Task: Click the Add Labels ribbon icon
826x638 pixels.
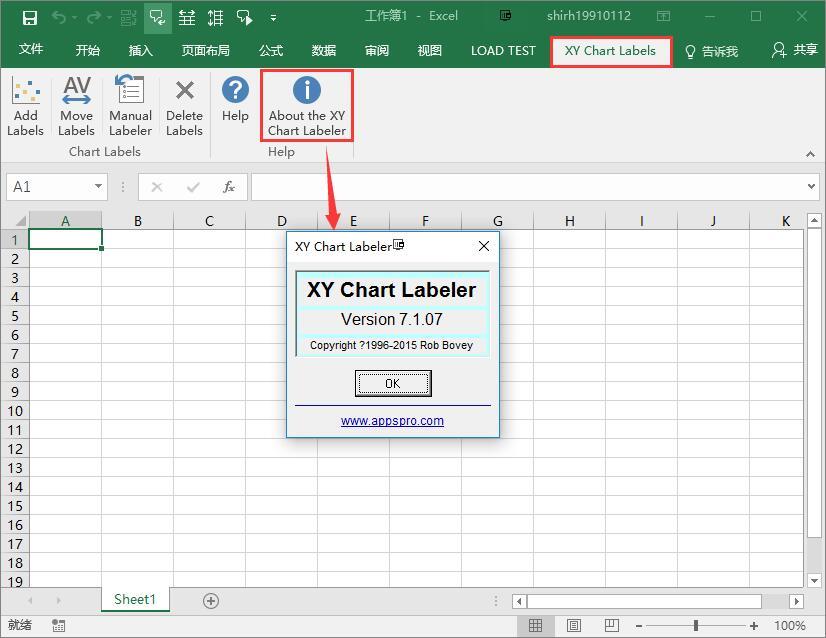Action: (25, 106)
